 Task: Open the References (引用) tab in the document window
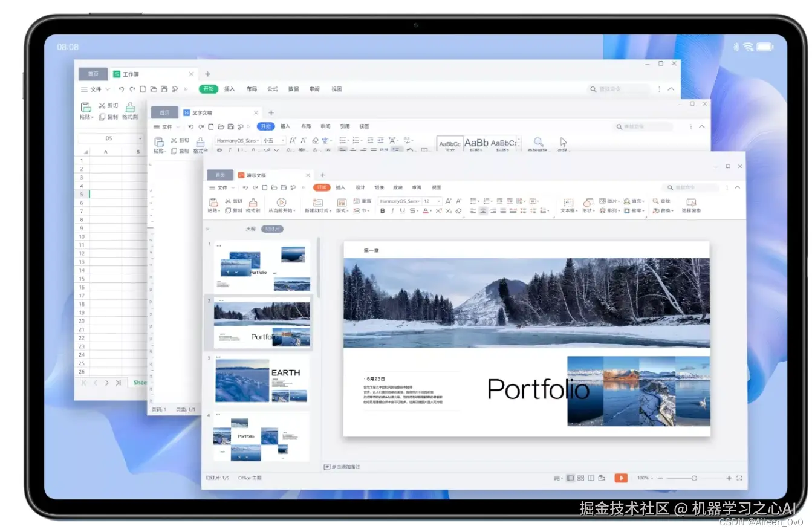click(x=345, y=126)
